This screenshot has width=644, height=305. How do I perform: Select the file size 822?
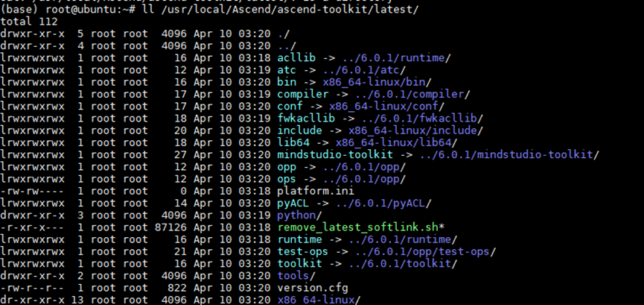(177, 288)
